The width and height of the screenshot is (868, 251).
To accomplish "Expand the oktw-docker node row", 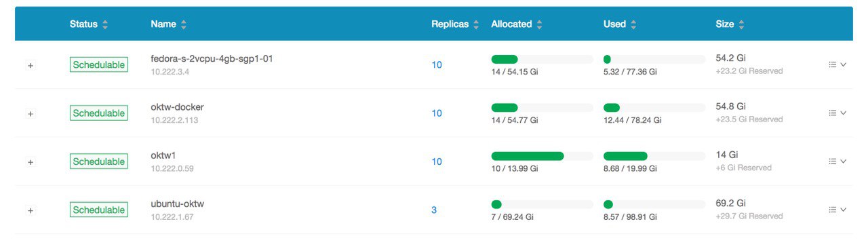I will pos(31,113).
